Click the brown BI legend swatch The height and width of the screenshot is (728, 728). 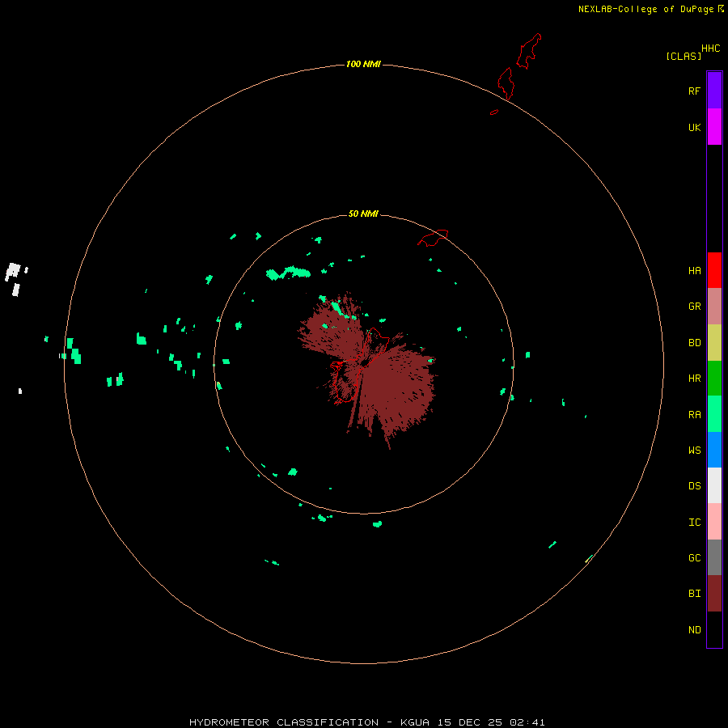tap(714, 594)
